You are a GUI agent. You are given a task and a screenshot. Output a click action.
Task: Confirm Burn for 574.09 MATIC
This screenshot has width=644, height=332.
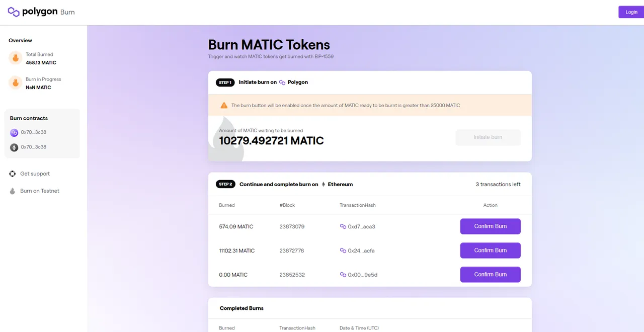pos(490,226)
